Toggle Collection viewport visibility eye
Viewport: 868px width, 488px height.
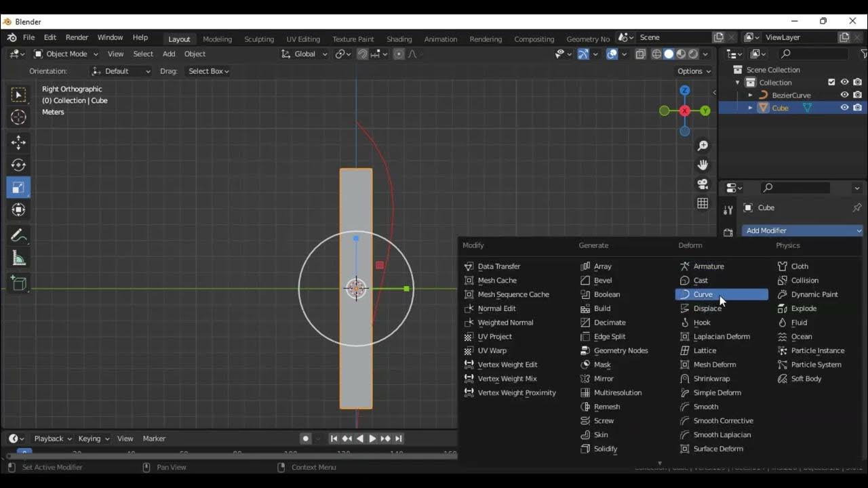click(845, 83)
